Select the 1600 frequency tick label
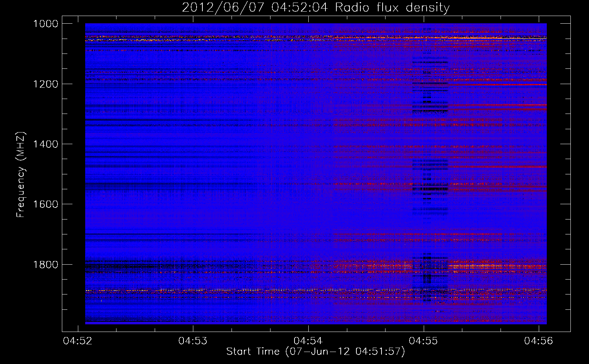This screenshot has width=589, height=364. (x=46, y=204)
